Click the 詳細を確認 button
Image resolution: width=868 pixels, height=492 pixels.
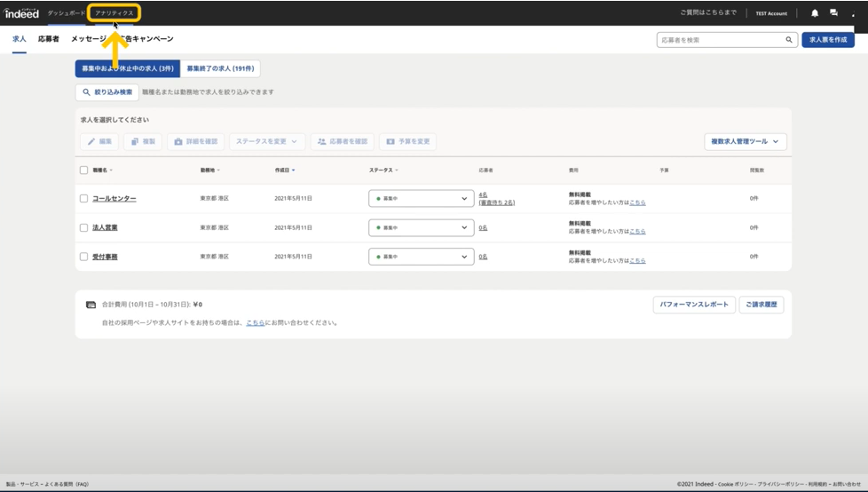click(x=195, y=141)
